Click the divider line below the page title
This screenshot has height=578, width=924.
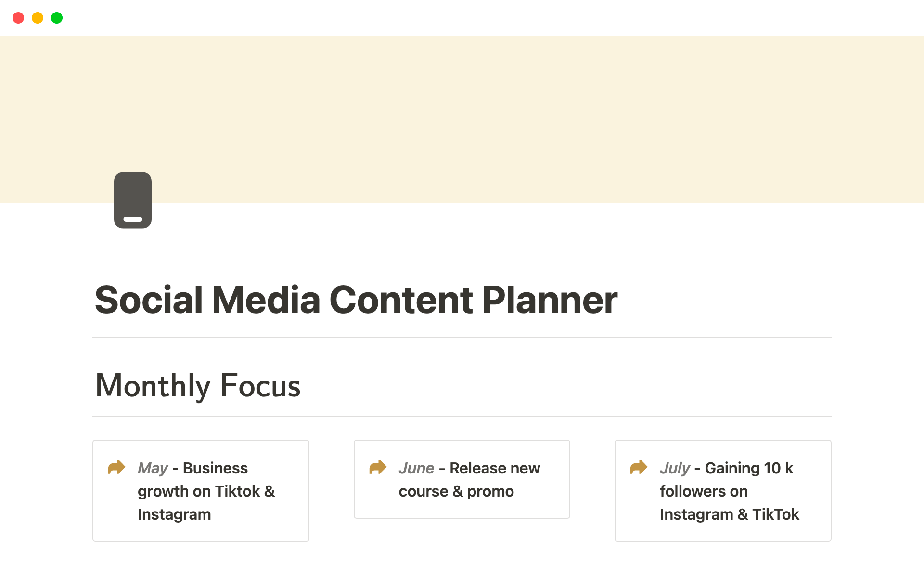[x=462, y=338]
